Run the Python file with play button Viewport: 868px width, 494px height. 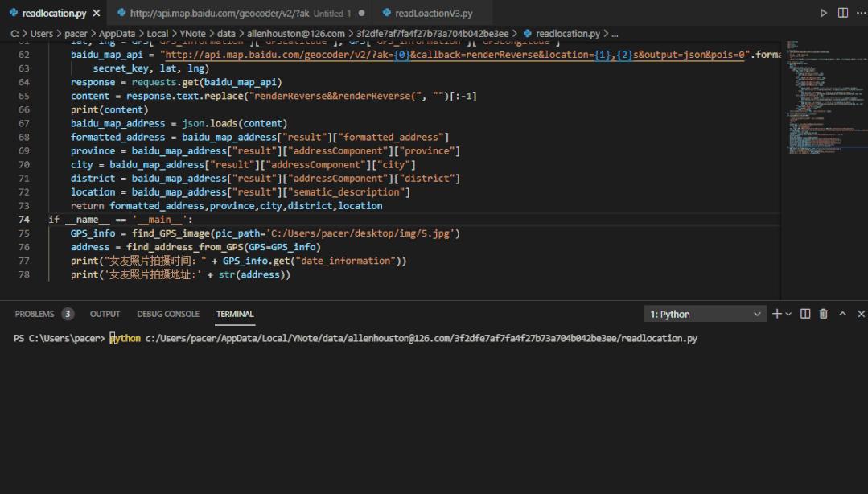(823, 13)
